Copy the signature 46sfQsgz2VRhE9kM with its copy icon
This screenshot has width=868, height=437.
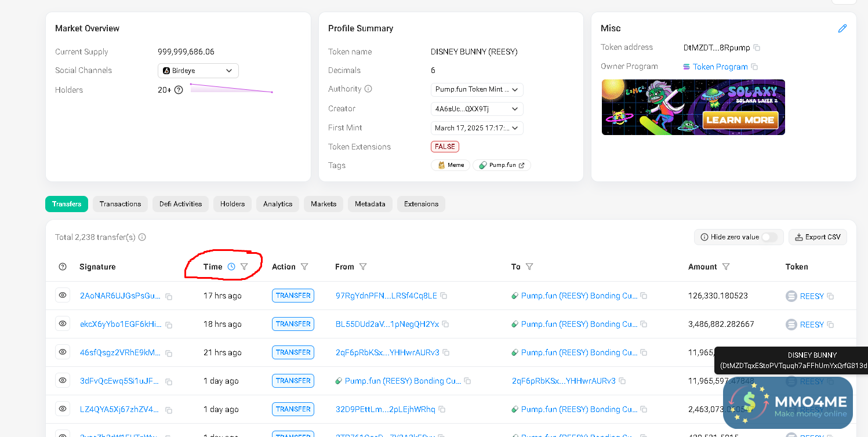pyautogui.click(x=169, y=354)
